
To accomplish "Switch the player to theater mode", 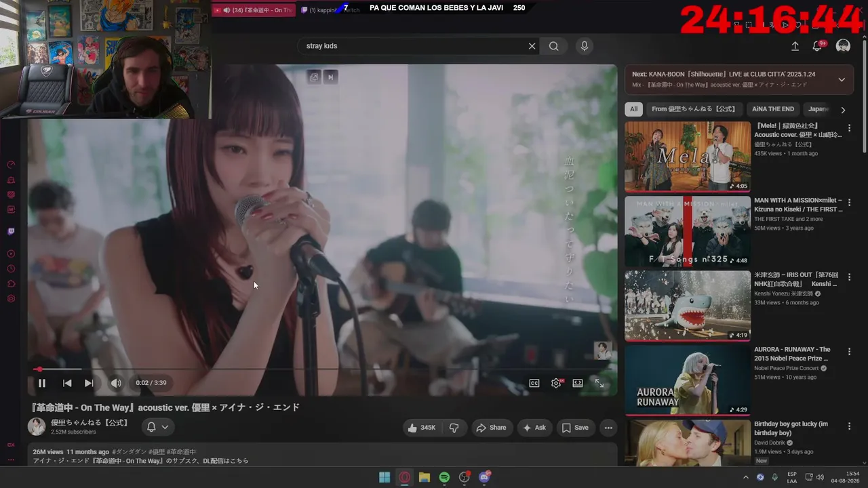I will point(578,383).
